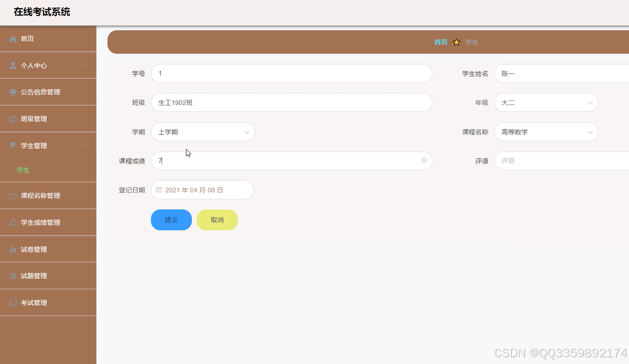
Task: Expand the 试卷管理 chevron
Action: coord(85,248)
